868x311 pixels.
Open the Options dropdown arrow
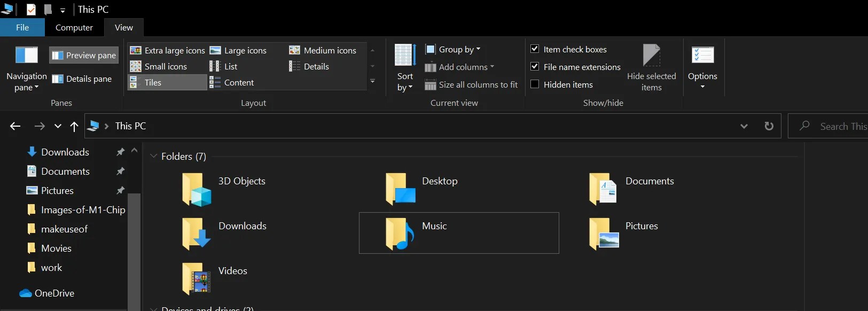[x=702, y=87]
